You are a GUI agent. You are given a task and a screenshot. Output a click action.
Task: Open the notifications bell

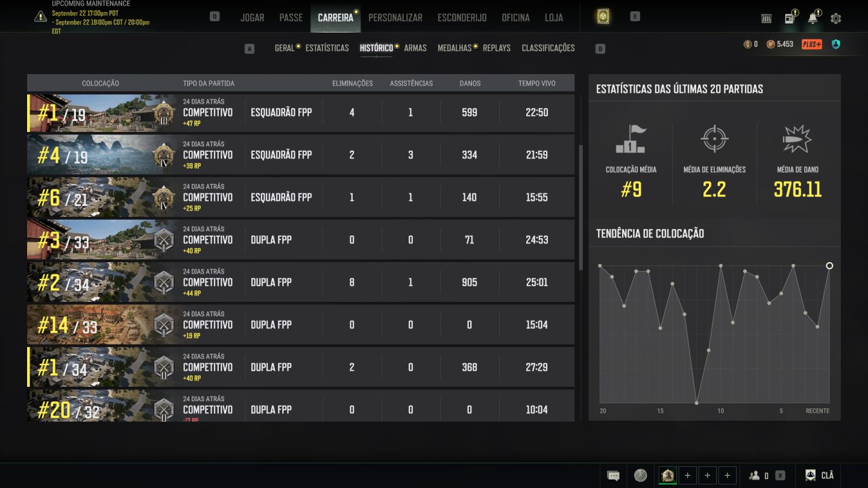click(813, 18)
